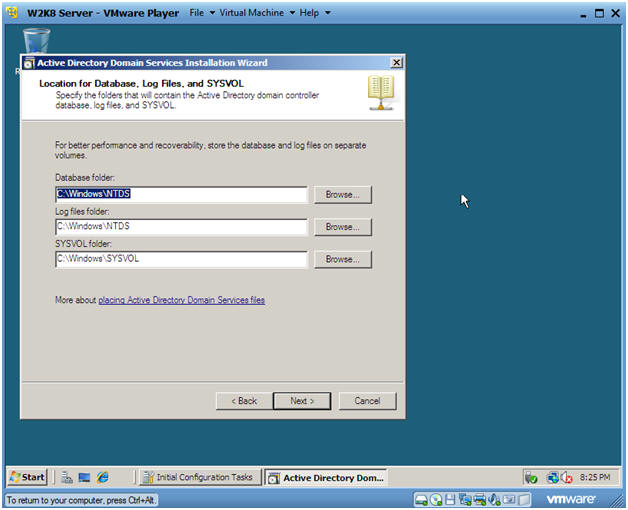Click the VMware hard disk status icon

coord(421,500)
